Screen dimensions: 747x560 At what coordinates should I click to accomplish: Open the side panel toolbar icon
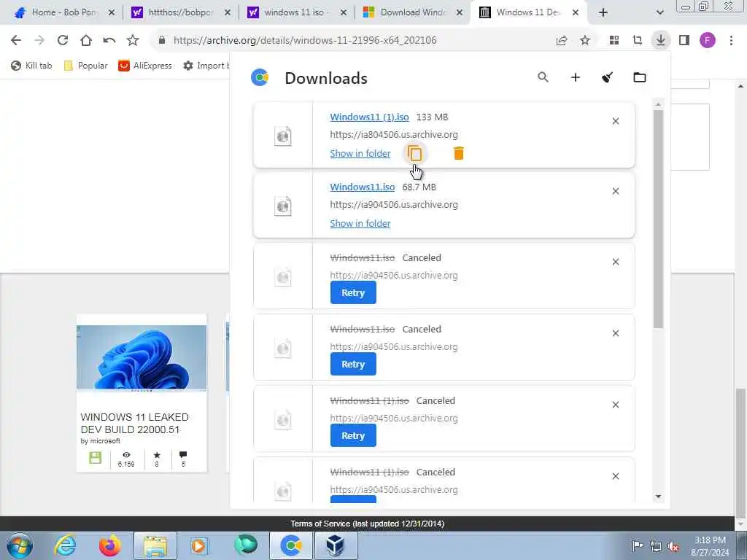(684, 41)
